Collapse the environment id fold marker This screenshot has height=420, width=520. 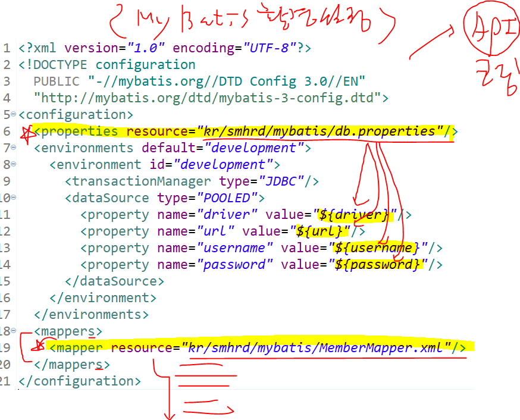13,164
